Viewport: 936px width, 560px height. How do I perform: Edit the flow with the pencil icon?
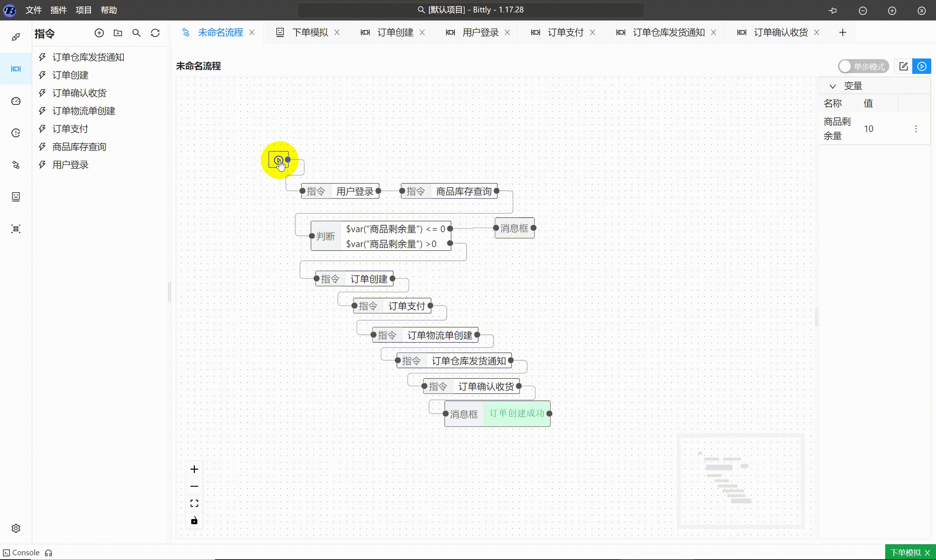(903, 66)
